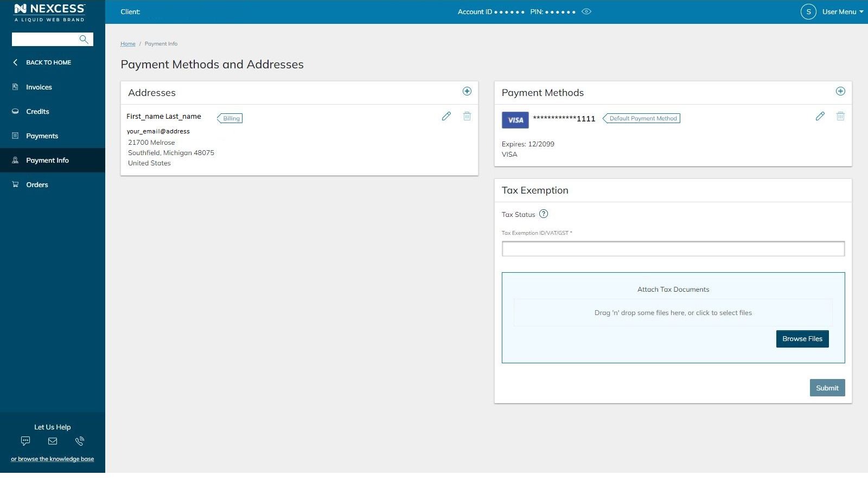Click the Back to Home arrow
The height and width of the screenshot is (488, 868).
[15, 62]
